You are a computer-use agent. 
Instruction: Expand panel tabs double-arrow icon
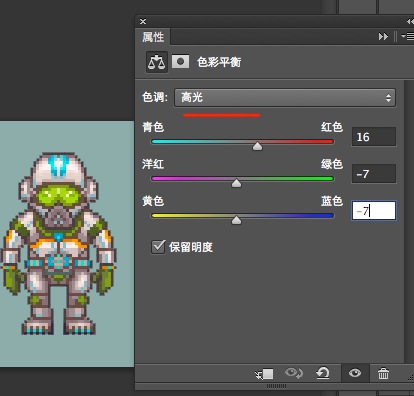pos(383,36)
